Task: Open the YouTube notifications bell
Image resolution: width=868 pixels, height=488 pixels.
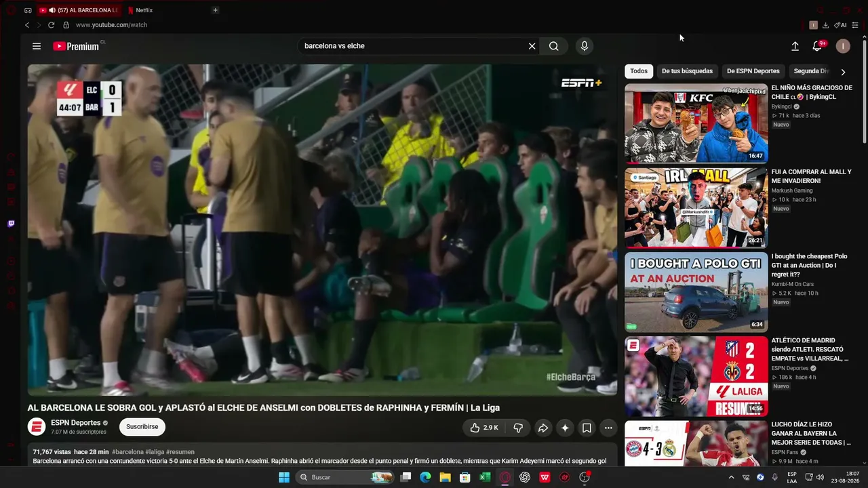Action: (818, 46)
